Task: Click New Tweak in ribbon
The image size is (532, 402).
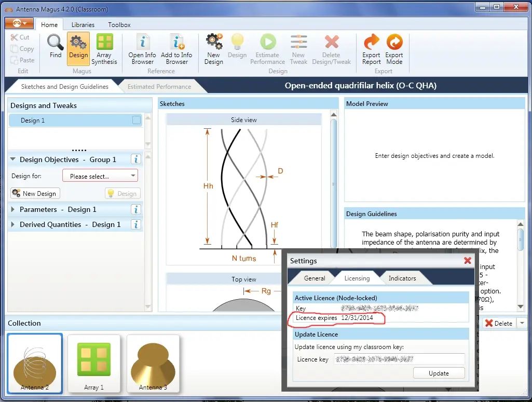Action: [x=298, y=49]
